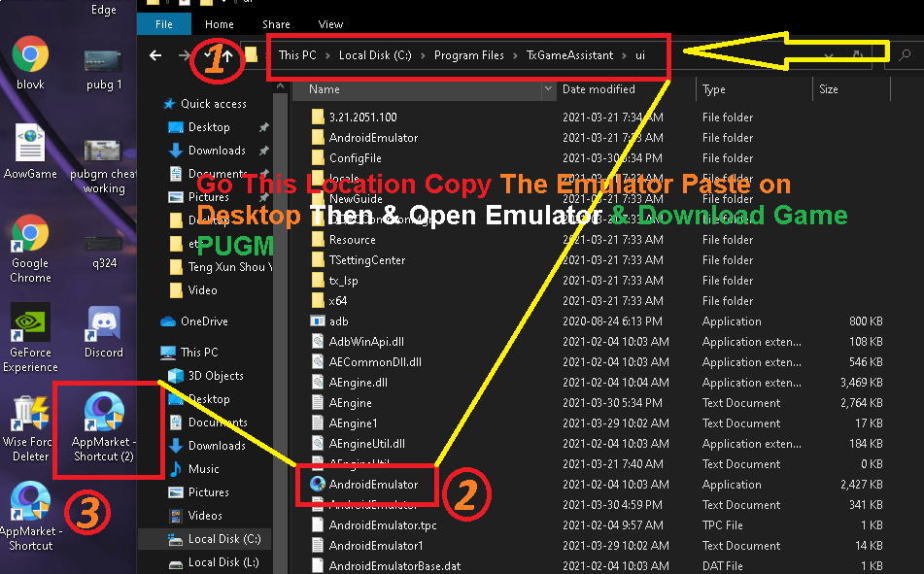Select the AEngine1 text document

coord(344,423)
